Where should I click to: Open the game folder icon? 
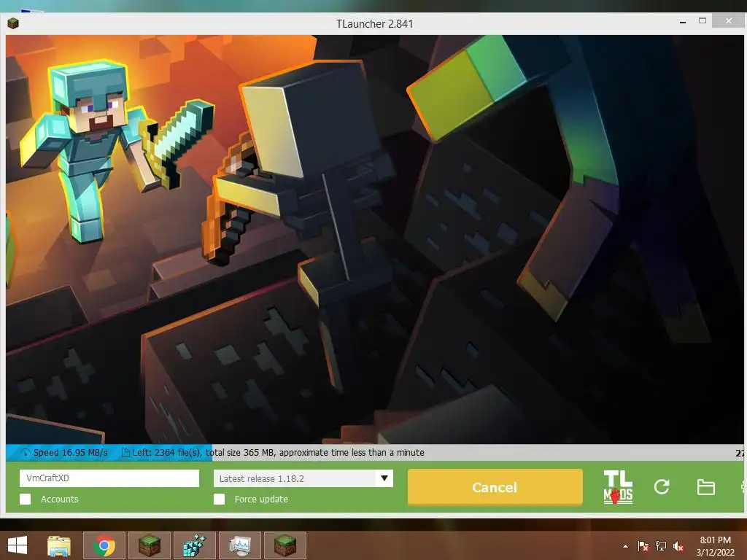coord(705,487)
